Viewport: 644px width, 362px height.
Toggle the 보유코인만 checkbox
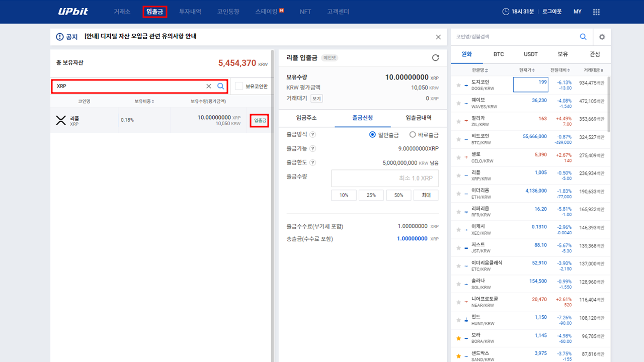239,86
